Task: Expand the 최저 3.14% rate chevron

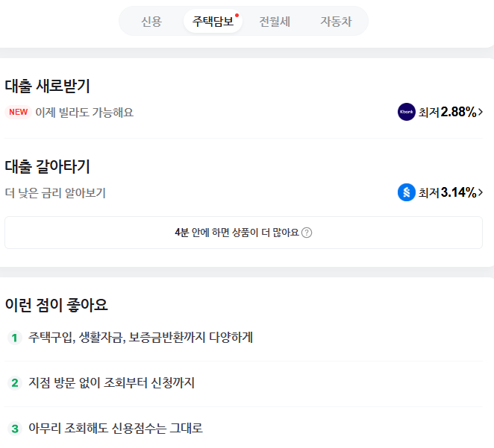Action: 480,192
